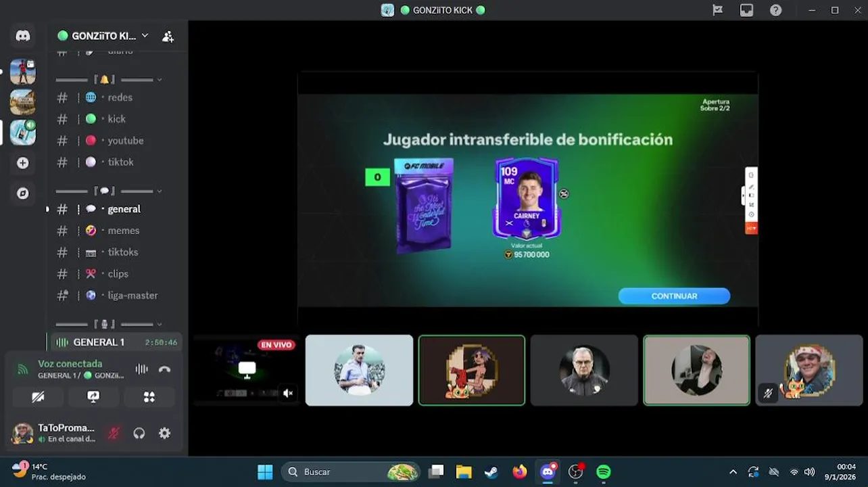Screen dimensions: 868x487
Task: Click CONTINUAR button in the stream
Action: pos(674,296)
